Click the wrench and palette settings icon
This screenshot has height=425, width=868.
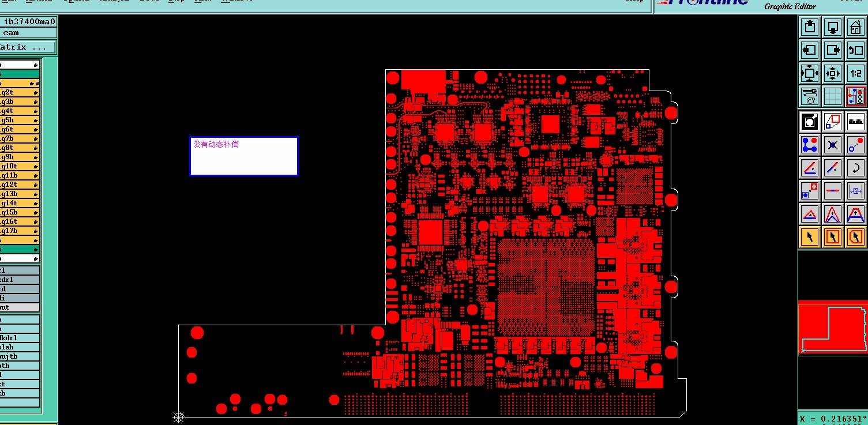click(x=810, y=96)
